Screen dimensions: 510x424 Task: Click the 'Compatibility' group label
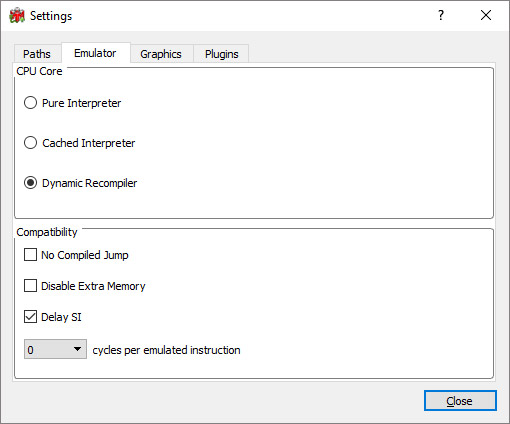coord(47,232)
